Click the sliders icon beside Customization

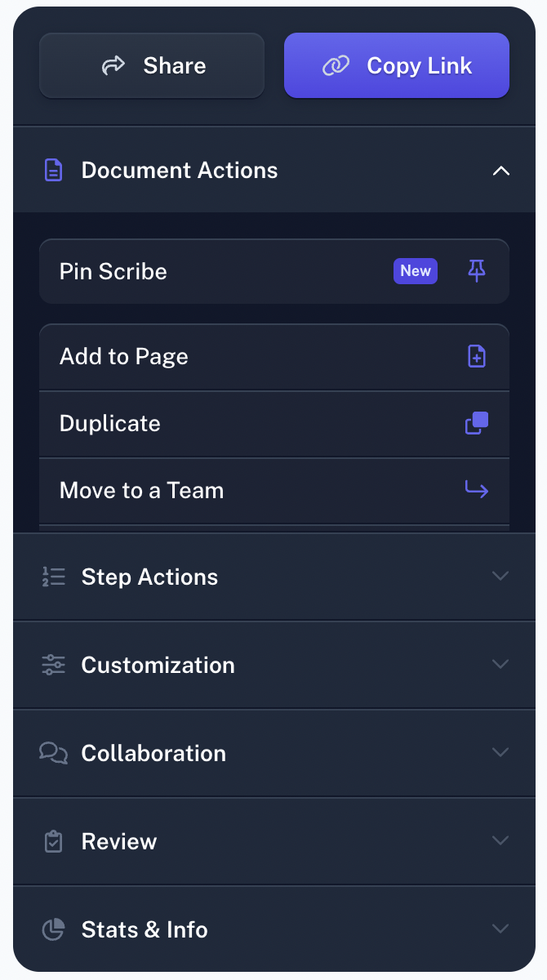(x=52, y=665)
